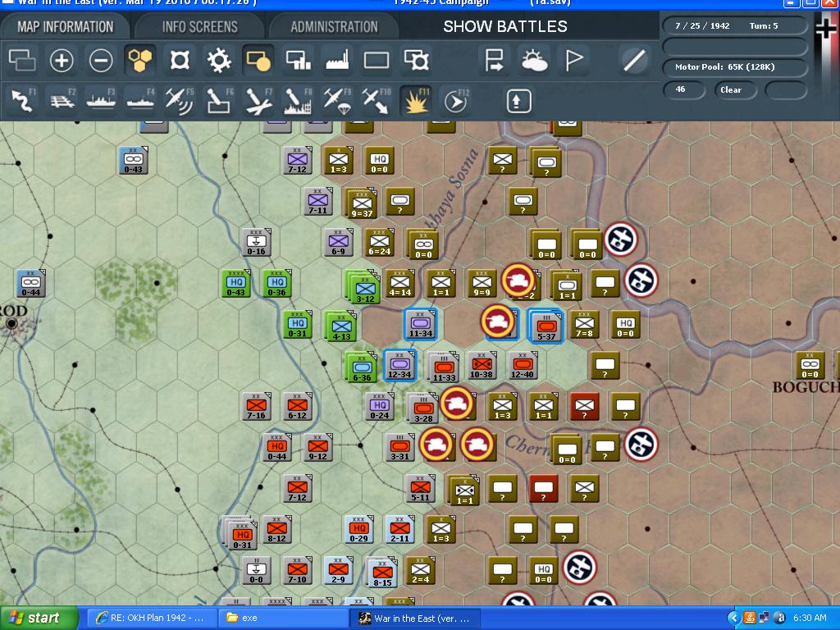The height and width of the screenshot is (630, 840).
Task: Click tank battle marker beside 5-37 counter
Action: 498,322
